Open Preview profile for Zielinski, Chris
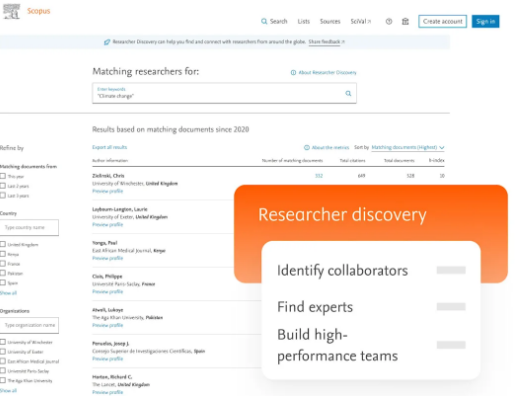 (107, 191)
